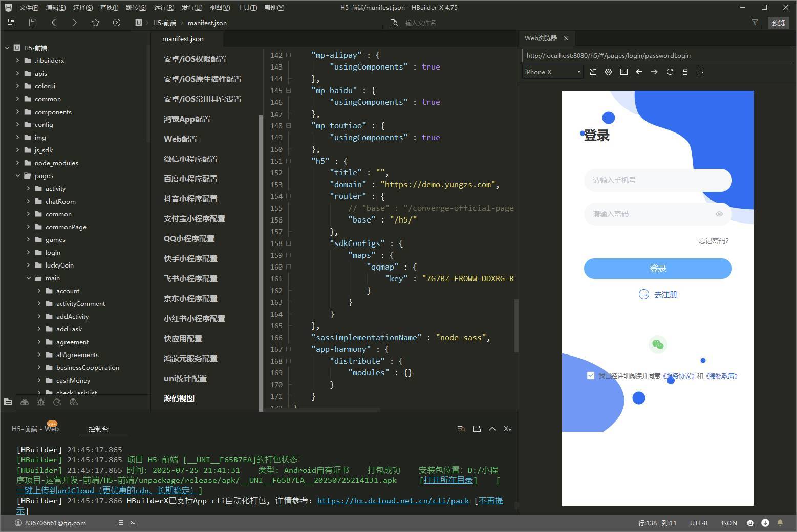Select the Web配置 section in the manifest sidebar

[x=180, y=139]
